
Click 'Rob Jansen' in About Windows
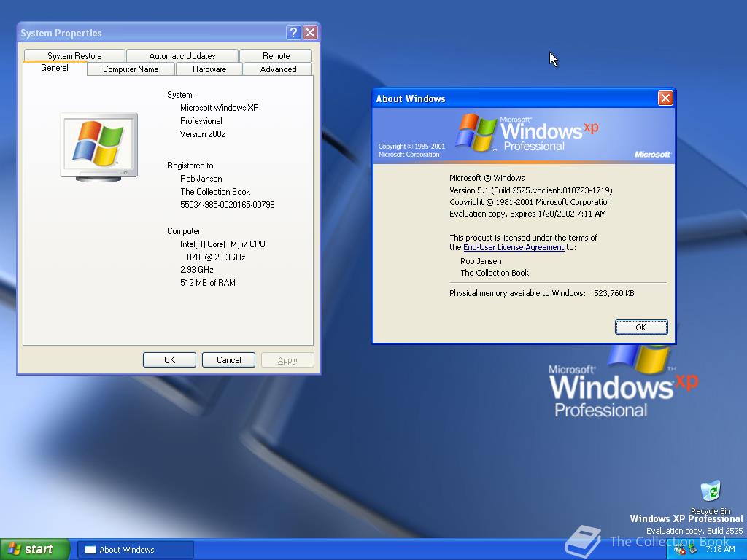tap(481, 261)
